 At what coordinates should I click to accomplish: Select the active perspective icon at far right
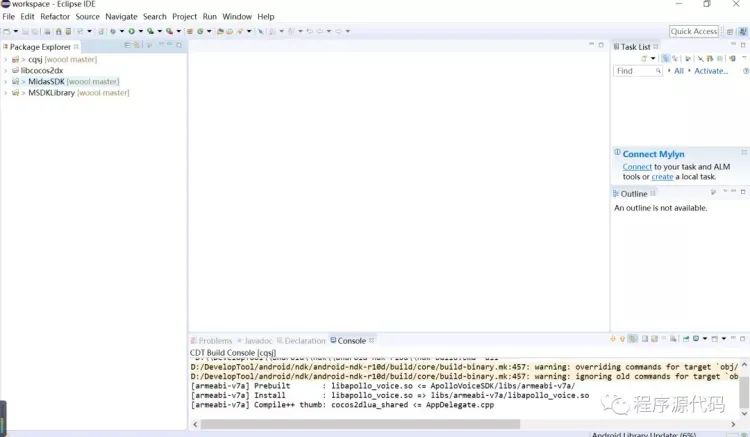743,32
